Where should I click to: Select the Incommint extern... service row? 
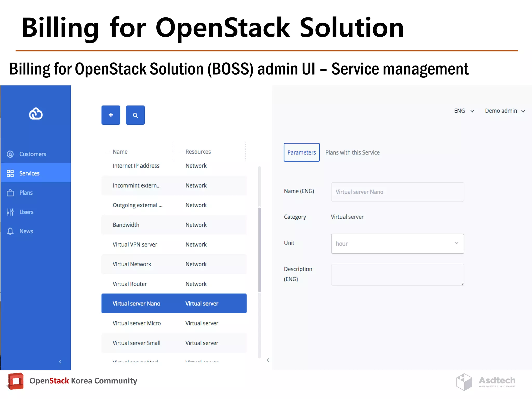tap(174, 185)
